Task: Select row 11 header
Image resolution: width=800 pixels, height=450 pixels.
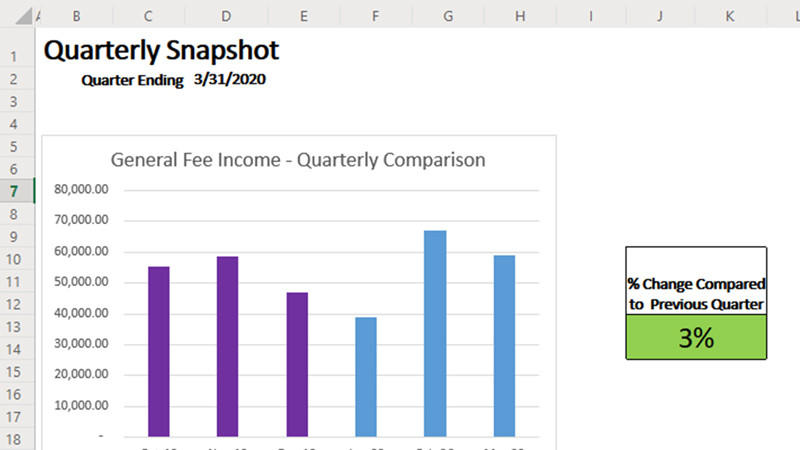Action: (14, 282)
